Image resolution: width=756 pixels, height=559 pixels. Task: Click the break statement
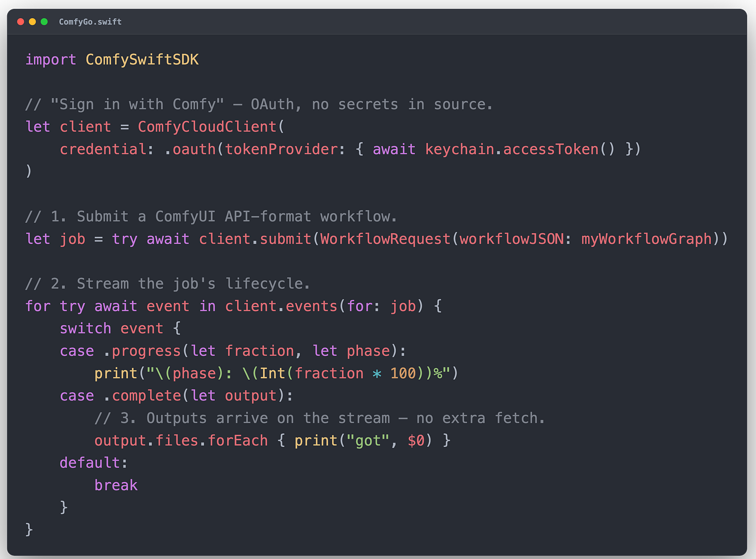[116, 485]
